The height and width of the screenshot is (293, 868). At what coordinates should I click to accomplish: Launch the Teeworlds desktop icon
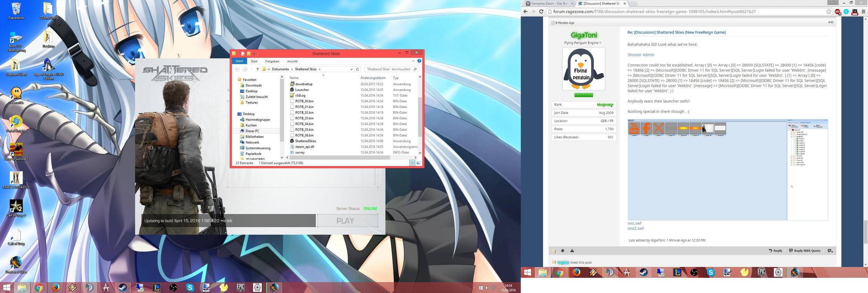[16, 95]
